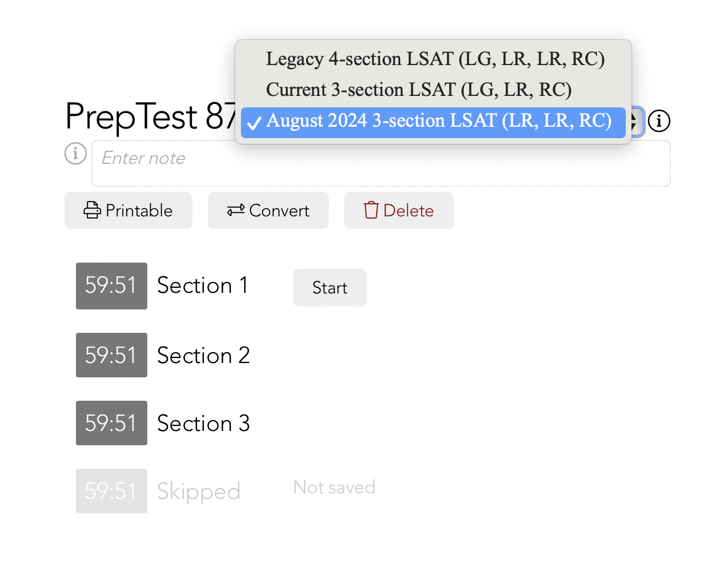Click the printer icon on Printable button
Screen dimensions: 716x588
click(x=92, y=210)
